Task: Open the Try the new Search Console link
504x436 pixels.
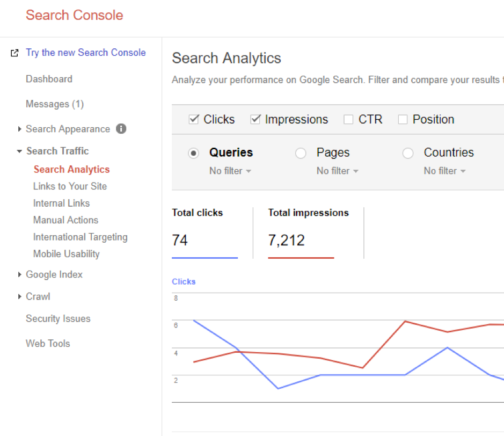Action: [86, 53]
